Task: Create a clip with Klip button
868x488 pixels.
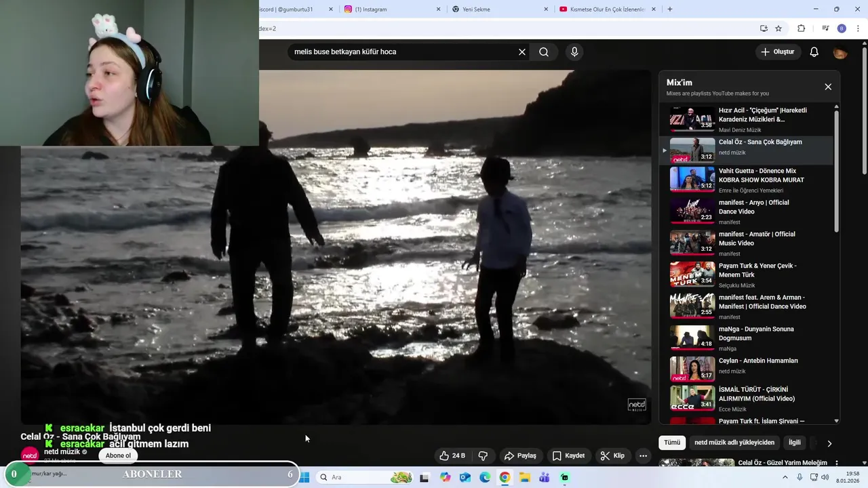Action: pos(612,455)
